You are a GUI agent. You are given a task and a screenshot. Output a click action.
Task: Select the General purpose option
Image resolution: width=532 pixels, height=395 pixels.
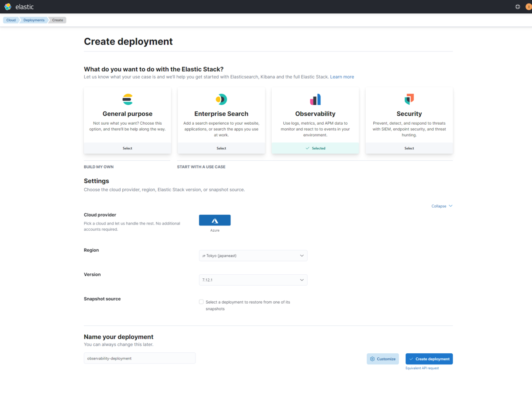(x=128, y=148)
